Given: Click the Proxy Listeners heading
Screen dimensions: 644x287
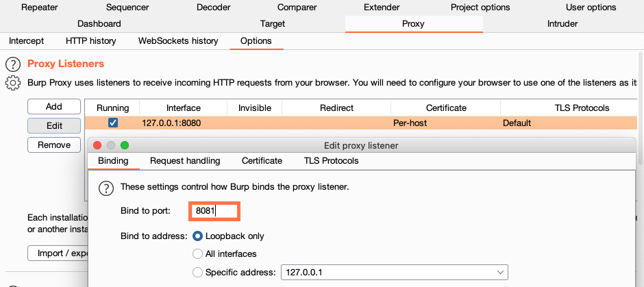Looking at the screenshot, I should coord(66,64).
